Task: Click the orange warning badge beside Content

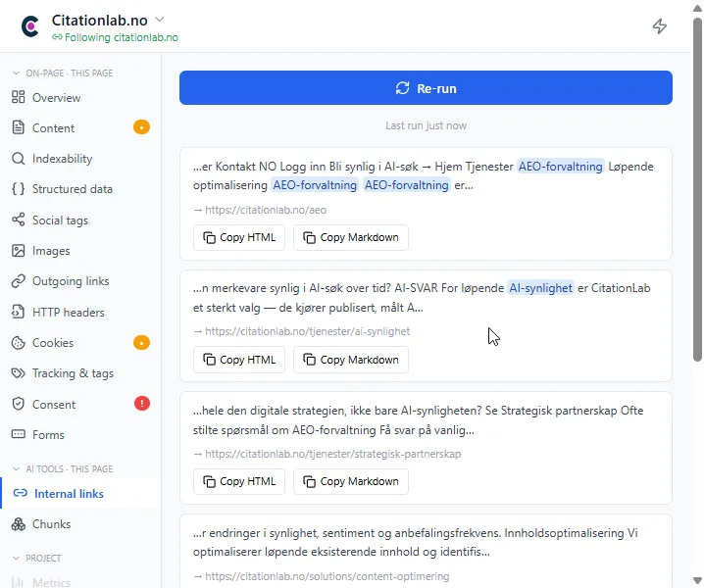Action: point(141,127)
